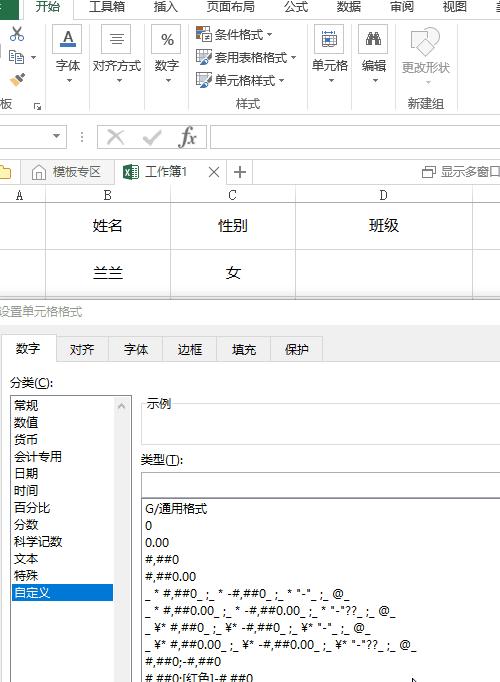Expand the 单元格样式 menu

pos(240,80)
